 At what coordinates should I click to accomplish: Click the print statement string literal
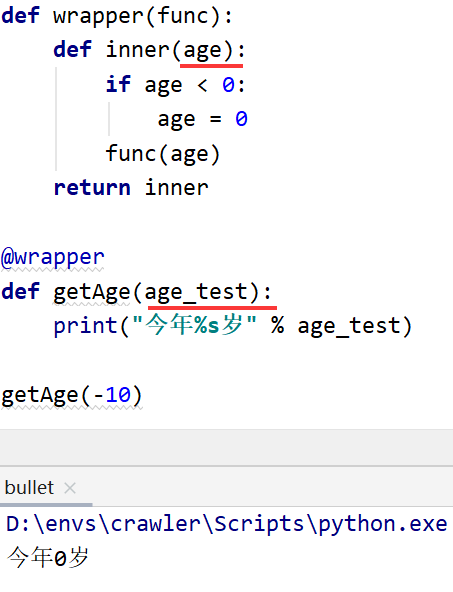click(194, 325)
